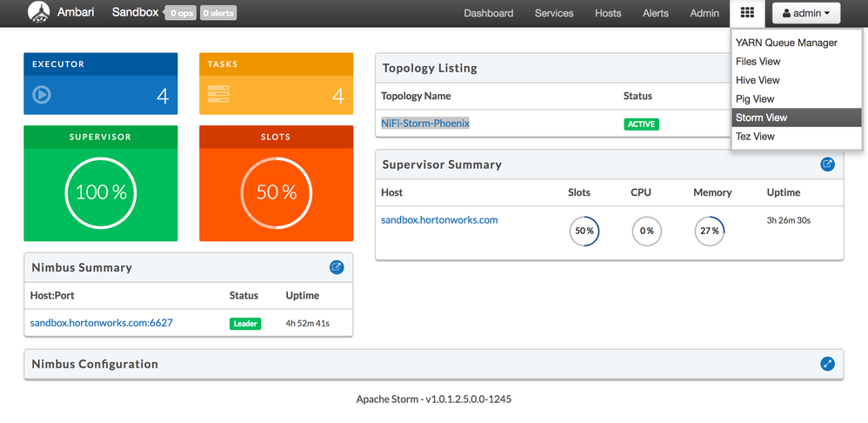Click the Tasks list icon

[x=217, y=95]
